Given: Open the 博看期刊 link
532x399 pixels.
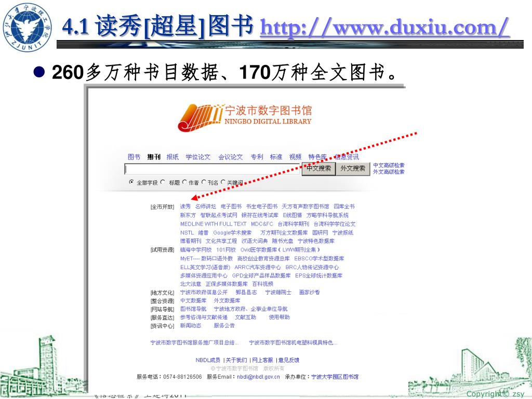Looking at the screenshot, I should [191, 241].
